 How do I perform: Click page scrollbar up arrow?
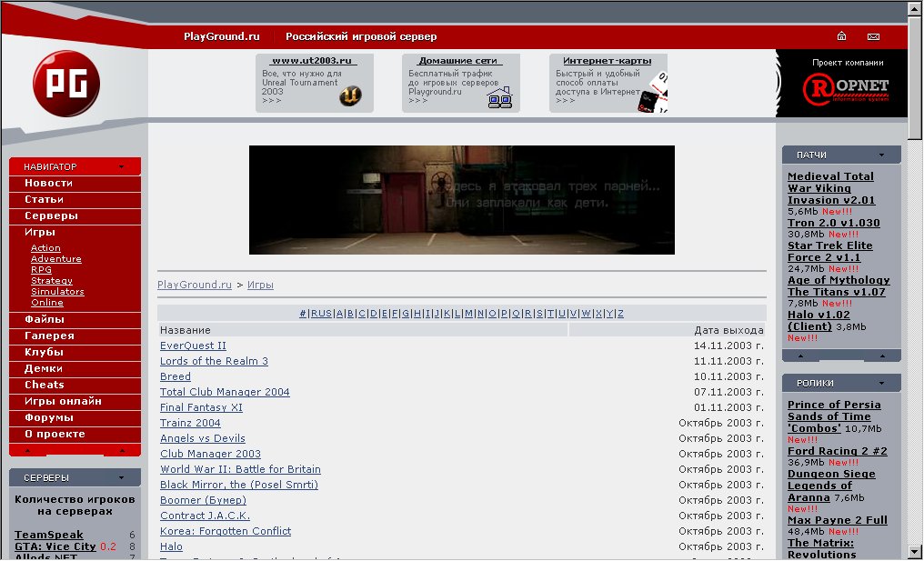915,9
